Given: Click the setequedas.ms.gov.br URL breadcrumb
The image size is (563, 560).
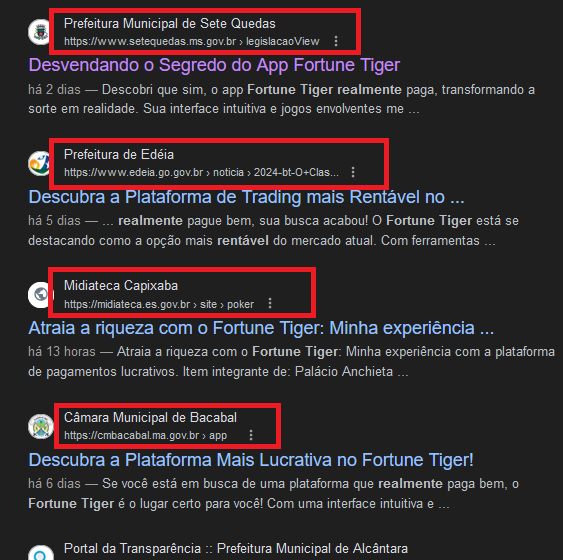Looking at the screenshot, I should [x=191, y=42].
